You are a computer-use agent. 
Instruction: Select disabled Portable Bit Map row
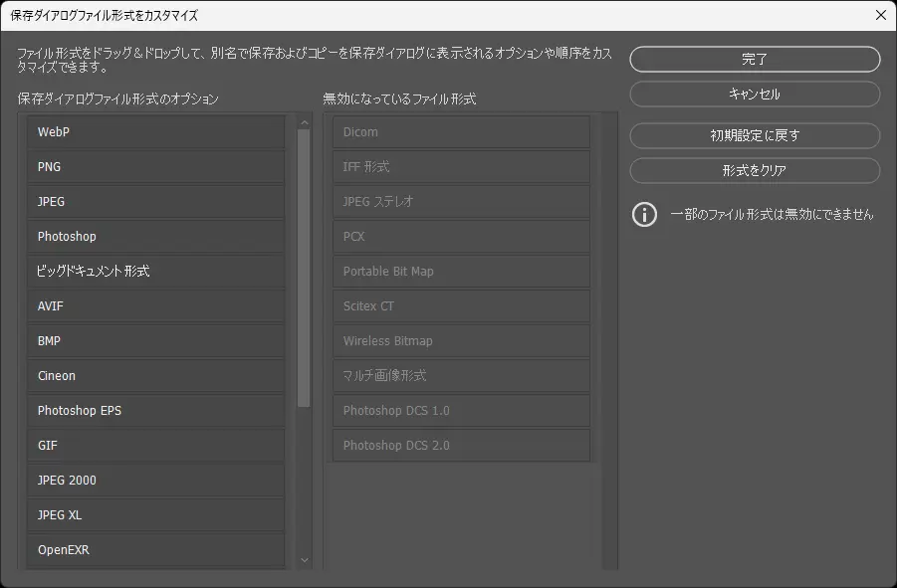462,272
